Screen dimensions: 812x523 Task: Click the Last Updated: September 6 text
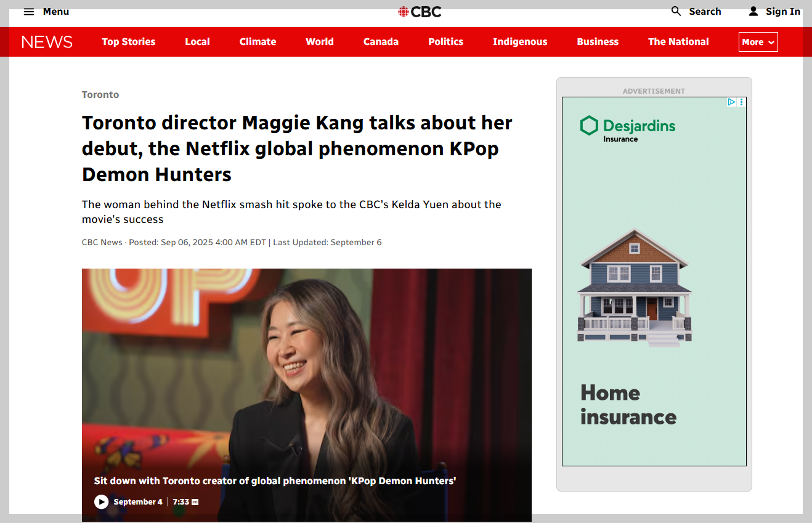click(327, 242)
